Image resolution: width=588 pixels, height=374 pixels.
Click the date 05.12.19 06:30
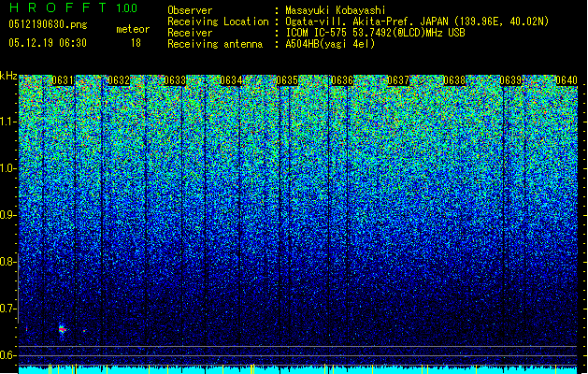click(x=48, y=43)
